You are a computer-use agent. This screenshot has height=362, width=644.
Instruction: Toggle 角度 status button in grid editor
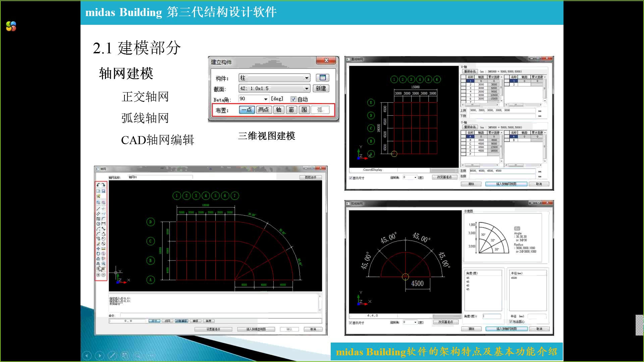point(209,321)
